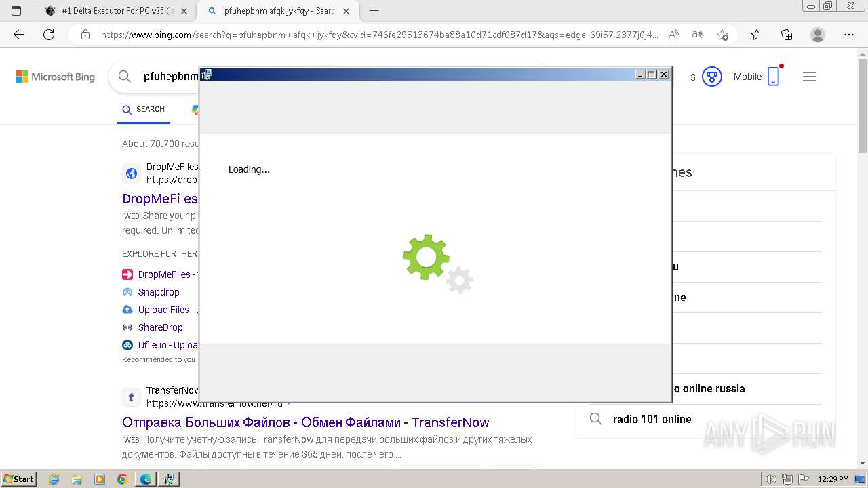Click the green gear loading spinner
The height and width of the screenshot is (488, 868).
tap(427, 257)
